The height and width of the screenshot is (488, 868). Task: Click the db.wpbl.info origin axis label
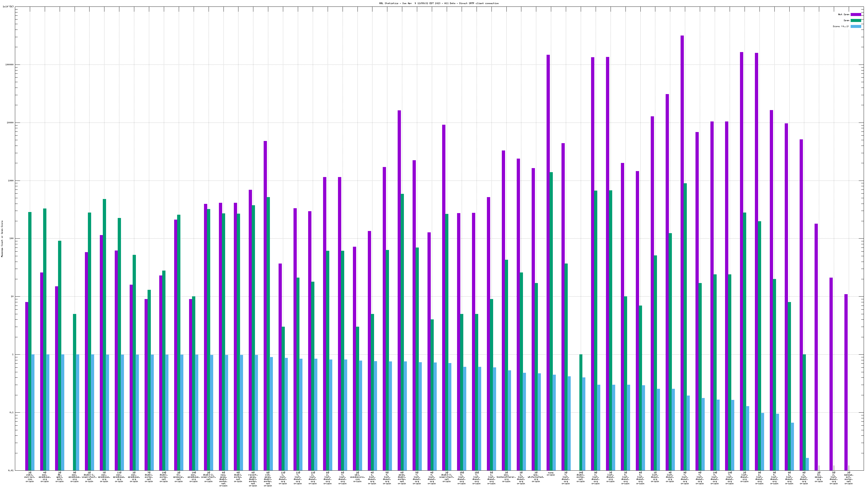[x=60, y=477]
